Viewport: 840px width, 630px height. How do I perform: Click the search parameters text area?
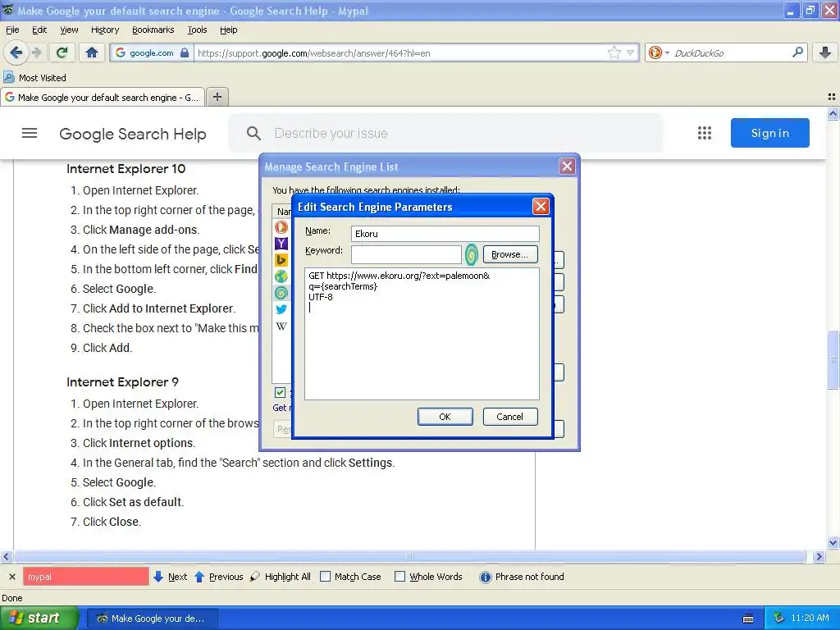pos(422,334)
